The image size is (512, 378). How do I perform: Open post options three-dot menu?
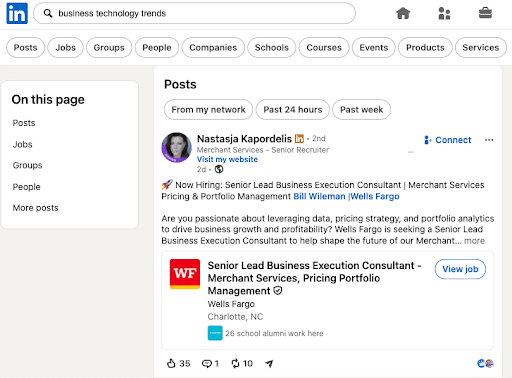click(x=489, y=140)
